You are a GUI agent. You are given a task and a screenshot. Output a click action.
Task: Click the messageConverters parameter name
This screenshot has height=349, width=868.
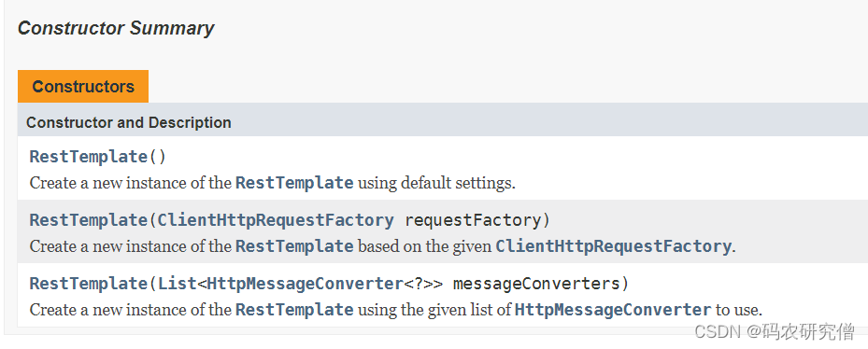(536, 284)
